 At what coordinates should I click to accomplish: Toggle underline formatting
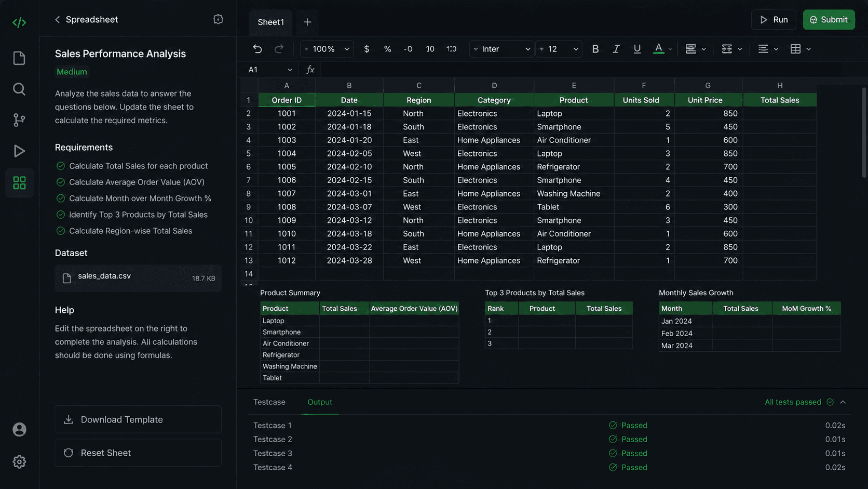click(637, 49)
